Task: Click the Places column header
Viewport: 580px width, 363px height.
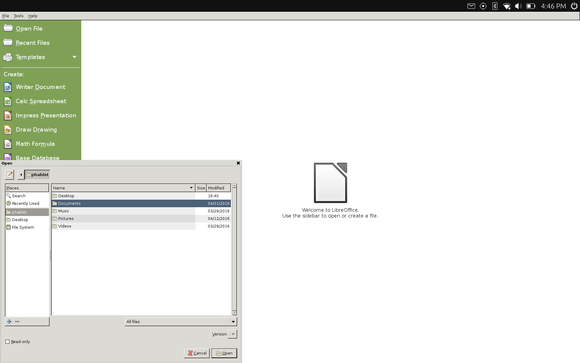Action: [x=27, y=188]
